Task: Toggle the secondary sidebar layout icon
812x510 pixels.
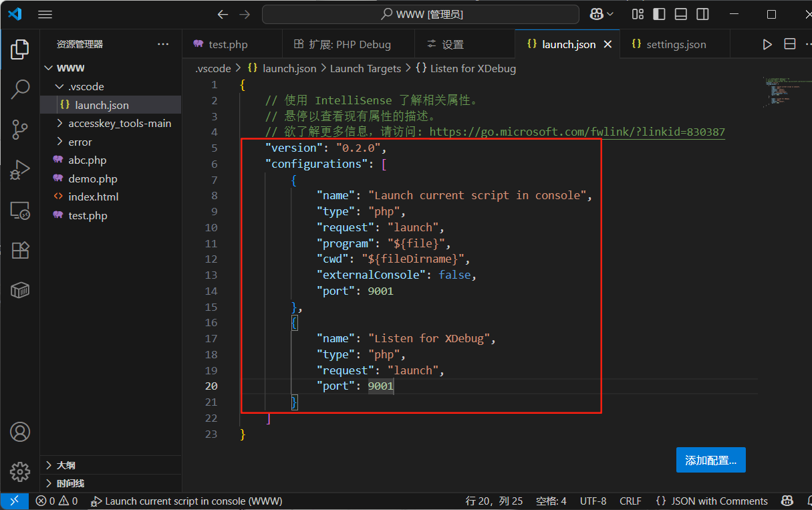Action: click(702, 14)
